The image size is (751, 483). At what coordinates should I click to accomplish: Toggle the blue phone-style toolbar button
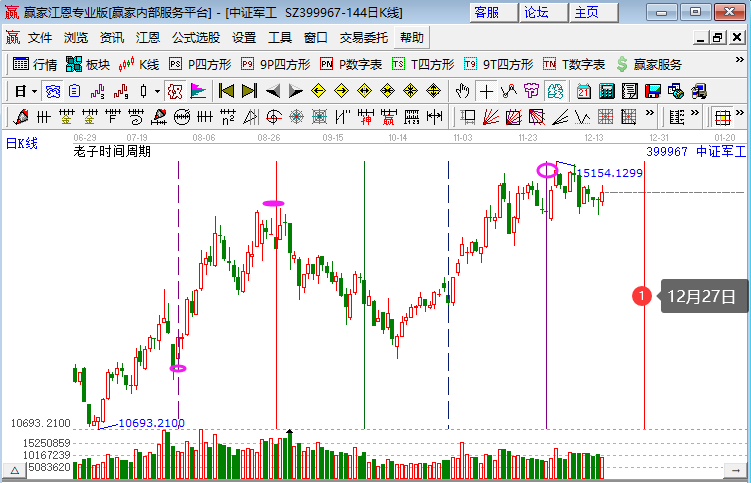[53, 91]
